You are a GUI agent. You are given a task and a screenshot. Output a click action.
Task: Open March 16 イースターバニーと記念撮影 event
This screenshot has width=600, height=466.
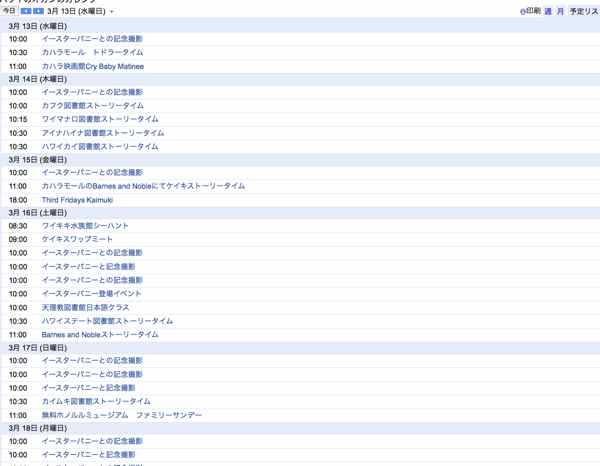(88, 266)
